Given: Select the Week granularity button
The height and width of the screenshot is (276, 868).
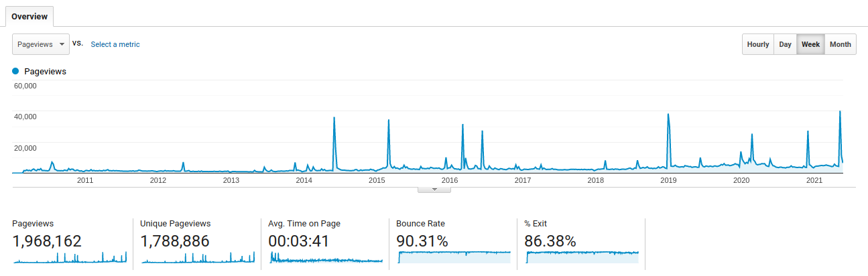Looking at the screenshot, I should [810, 44].
